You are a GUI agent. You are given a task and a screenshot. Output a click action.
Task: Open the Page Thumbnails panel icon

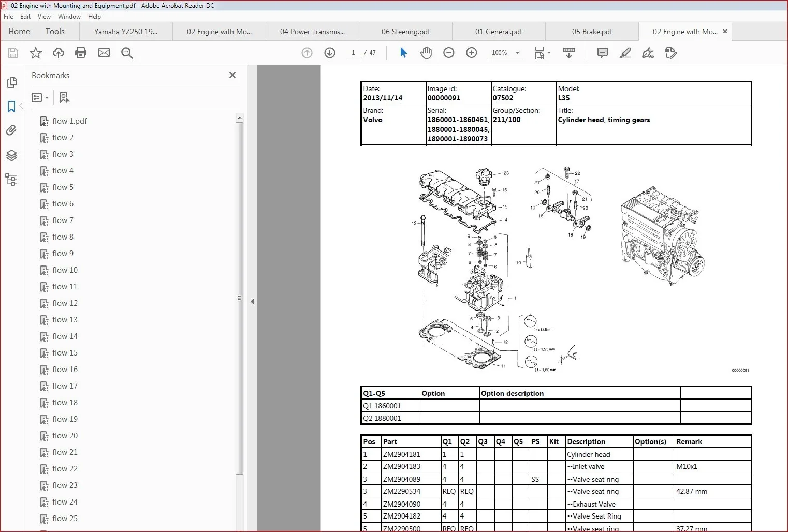point(11,82)
